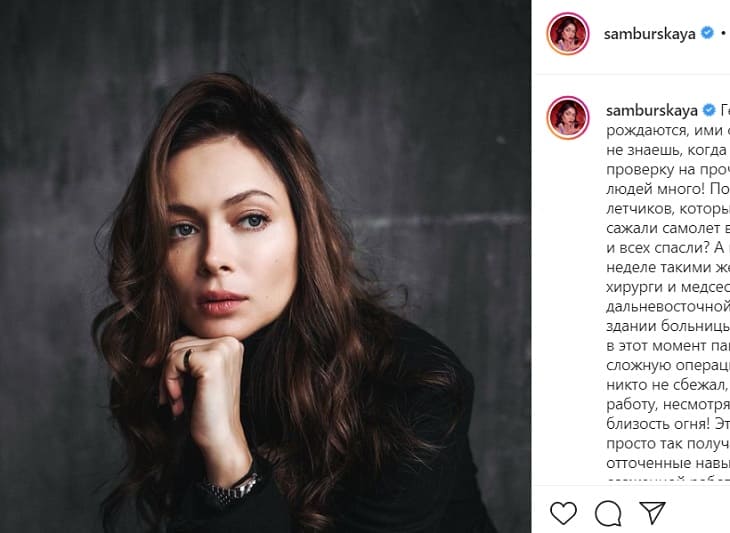Click the profile avatar in the post header
This screenshot has width=730, height=533.
(x=567, y=33)
